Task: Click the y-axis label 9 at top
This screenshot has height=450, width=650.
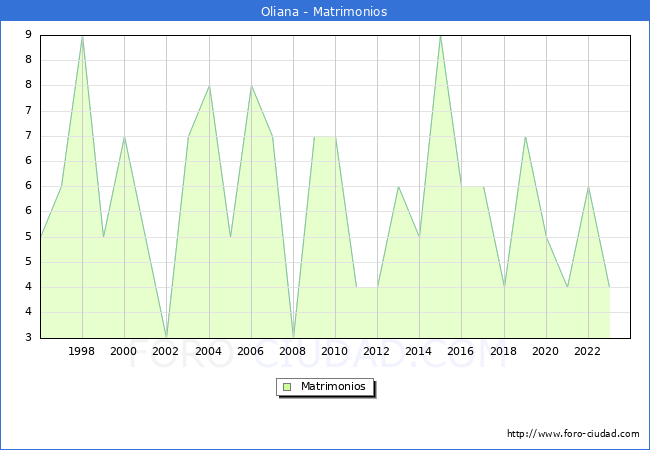Action: (28, 34)
